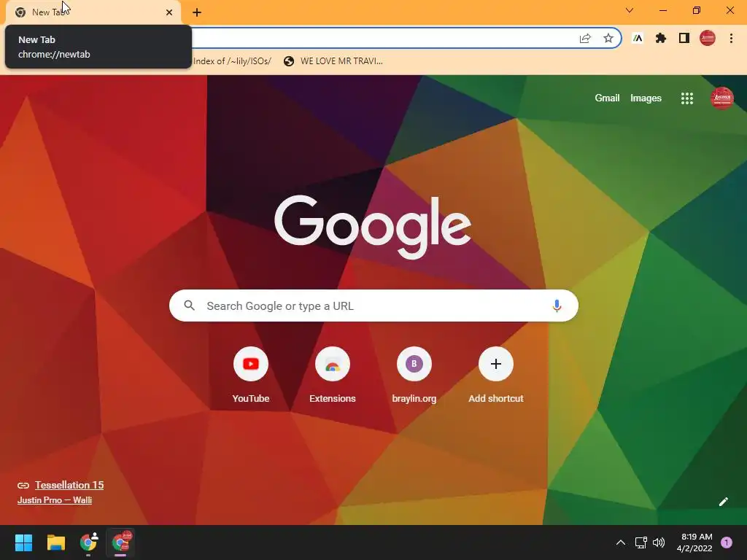Toggle the browser side panel icon
Screen dimensions: 747x560
click(x=684, y=38)
